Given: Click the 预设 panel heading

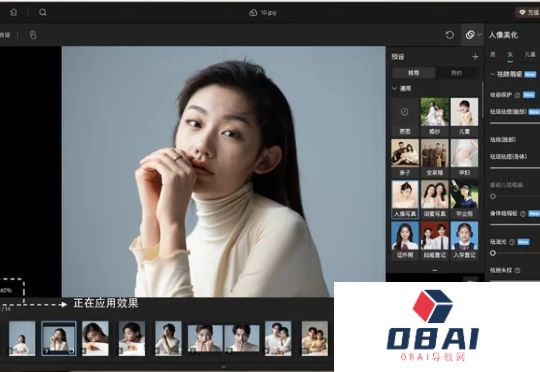Looking at the screenshot, I should click(398, 56).
